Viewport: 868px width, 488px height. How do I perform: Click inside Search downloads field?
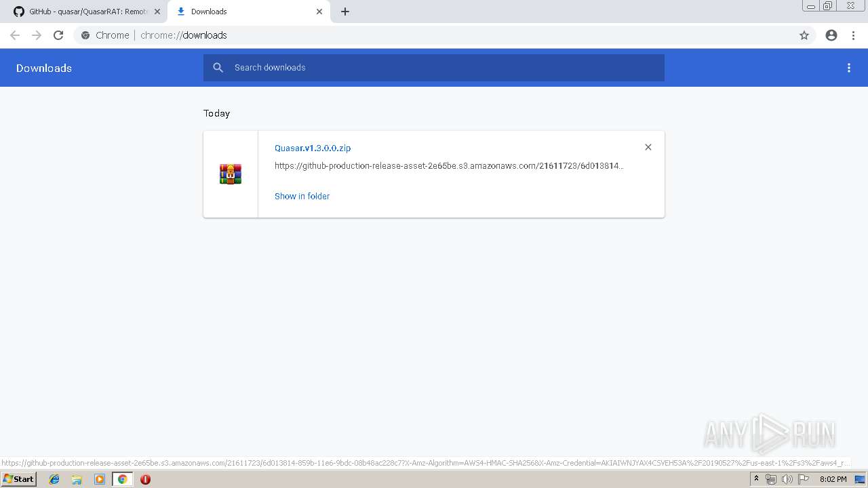click(x=434, y=68)
